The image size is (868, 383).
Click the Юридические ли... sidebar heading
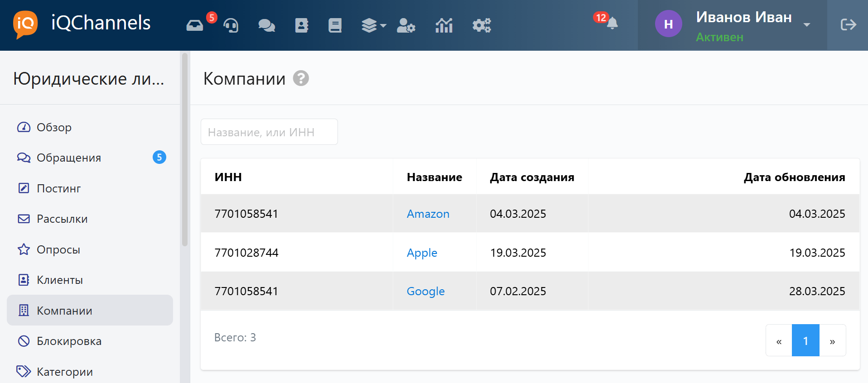tap(89, 79)
